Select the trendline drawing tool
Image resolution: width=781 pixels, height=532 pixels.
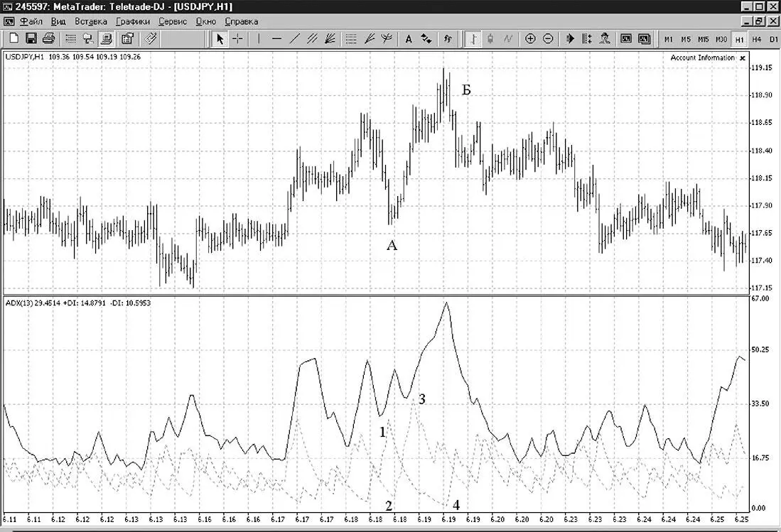pyautogui.click(x=294, y=38)
